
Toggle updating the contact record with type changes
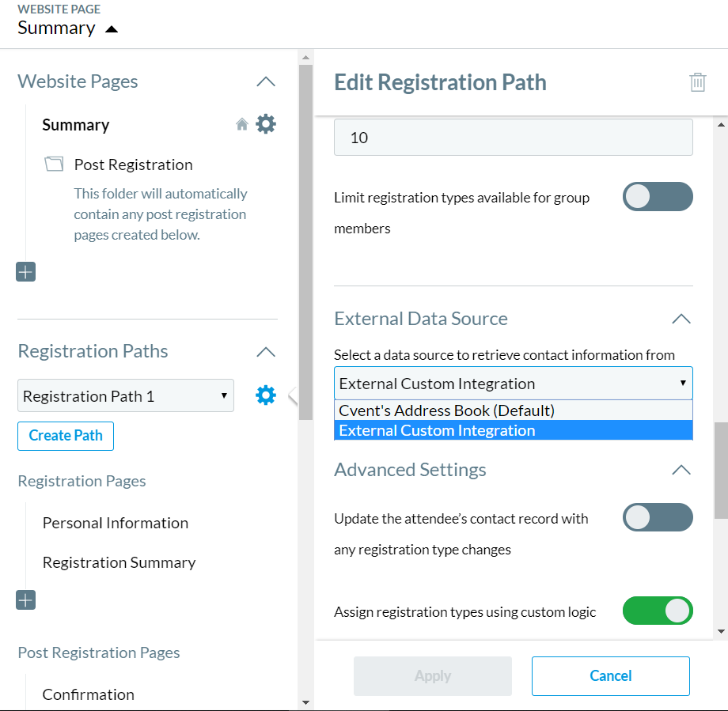pos(658,518)
